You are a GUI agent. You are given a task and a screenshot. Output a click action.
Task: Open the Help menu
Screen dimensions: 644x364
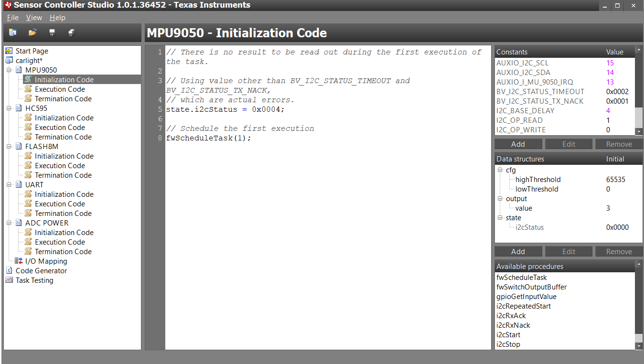pyautogui.click(x=57, y=18)
